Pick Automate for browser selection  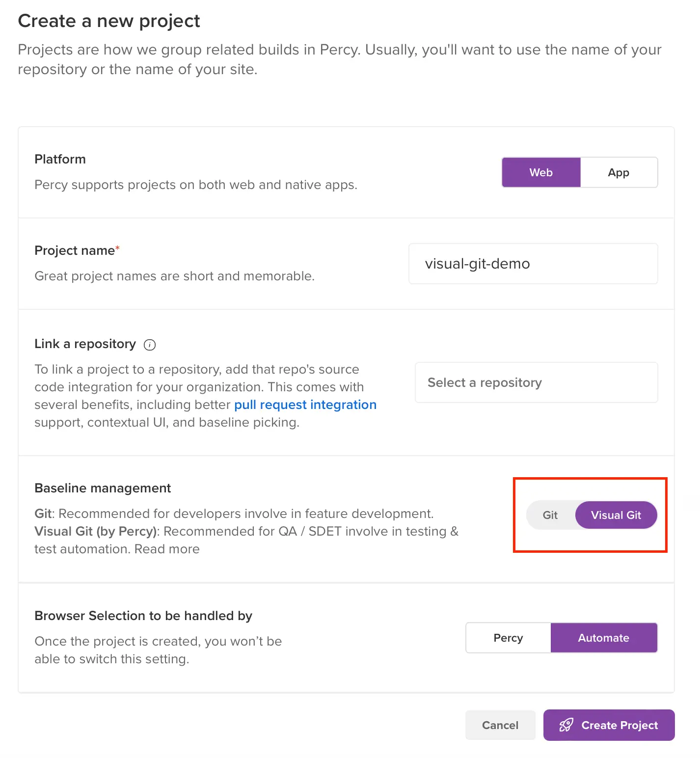pos(603,638)
